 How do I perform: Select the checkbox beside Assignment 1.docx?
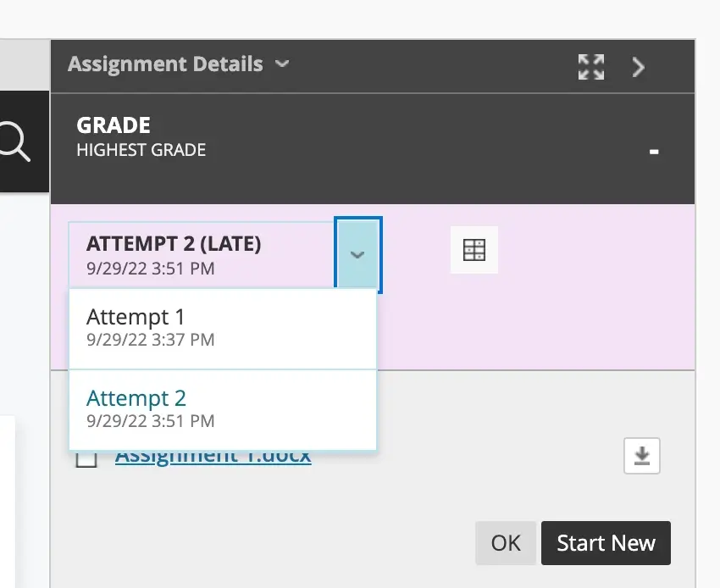pyautogui.click(x=87, y=457)
